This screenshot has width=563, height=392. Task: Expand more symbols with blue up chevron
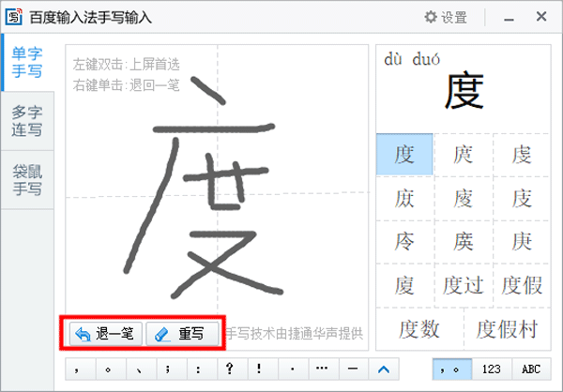coord(384,369)
